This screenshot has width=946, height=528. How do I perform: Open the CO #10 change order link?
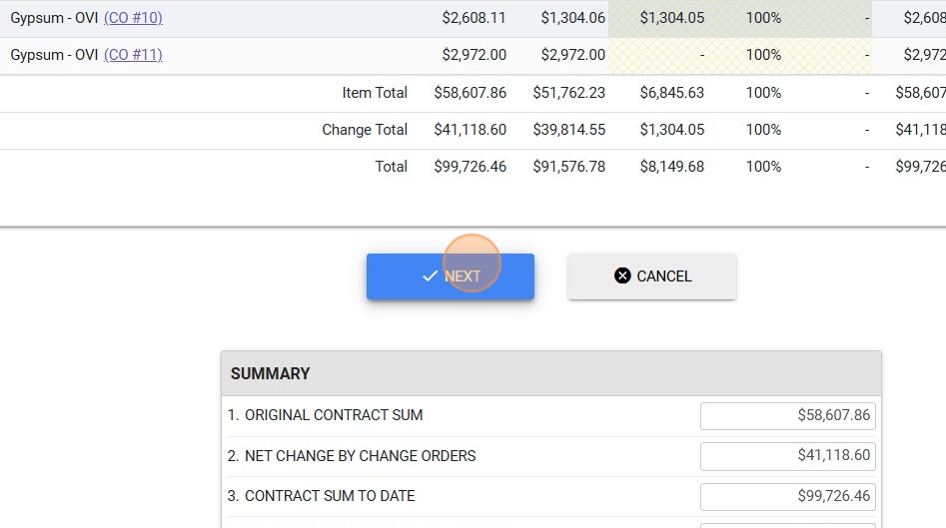coord(133,18)
